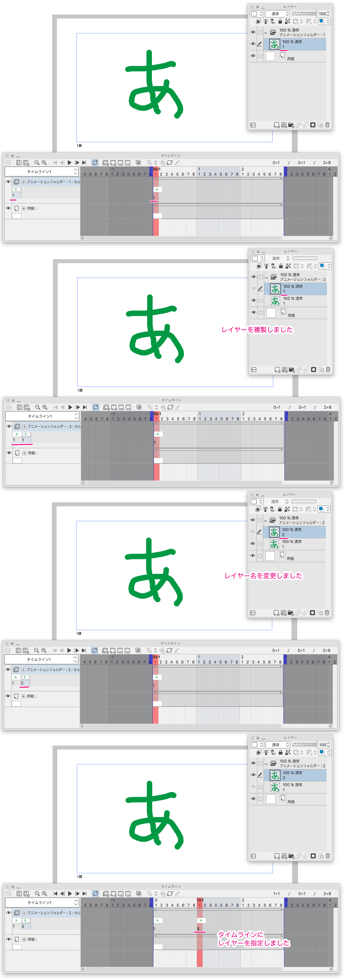The height and width of the screenshot is (980, 348).
Task: Toggle loop playback in the アニメーションフォルダー：1：セル timeline
Action: coord(95,163)
